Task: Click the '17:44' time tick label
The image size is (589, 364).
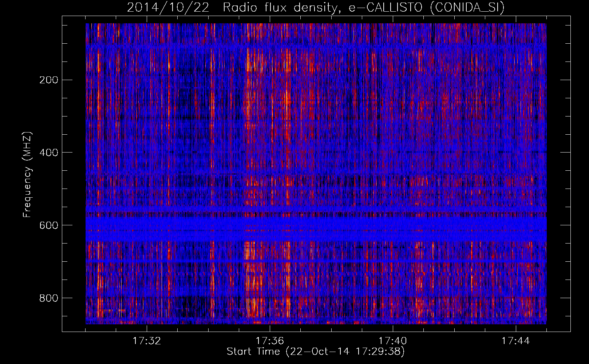Action: coord(516,341)
